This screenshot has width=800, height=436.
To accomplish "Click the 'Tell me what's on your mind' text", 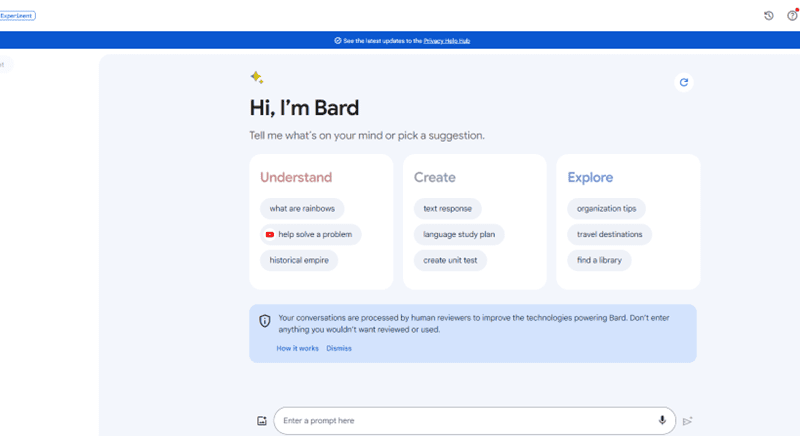I will coord(367,136).
